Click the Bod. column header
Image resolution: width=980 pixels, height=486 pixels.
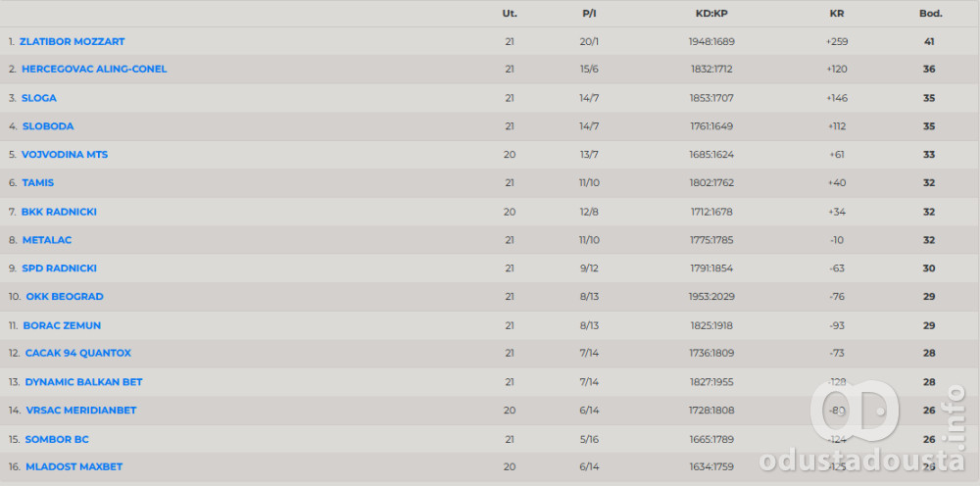(x=930, y=14)
